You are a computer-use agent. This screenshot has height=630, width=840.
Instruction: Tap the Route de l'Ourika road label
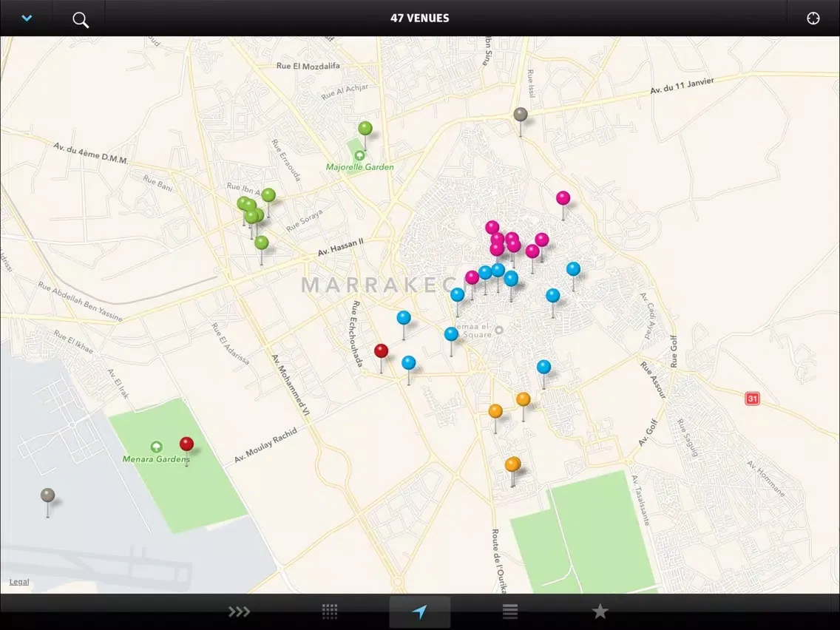(498, 561)
